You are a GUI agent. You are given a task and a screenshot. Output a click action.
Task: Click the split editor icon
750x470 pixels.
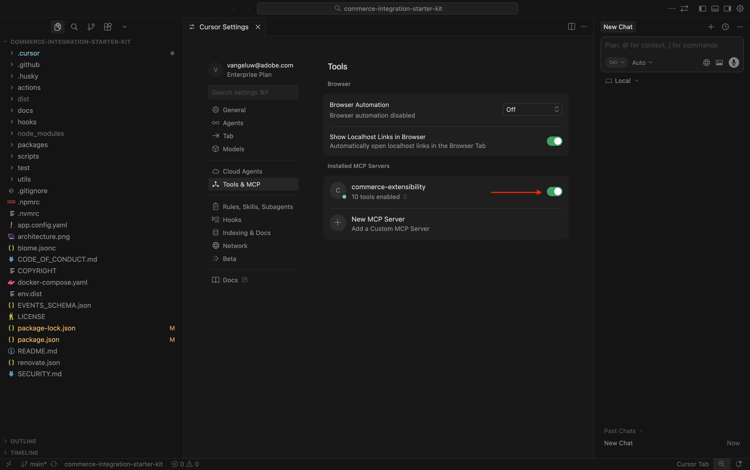coord(571,27)
